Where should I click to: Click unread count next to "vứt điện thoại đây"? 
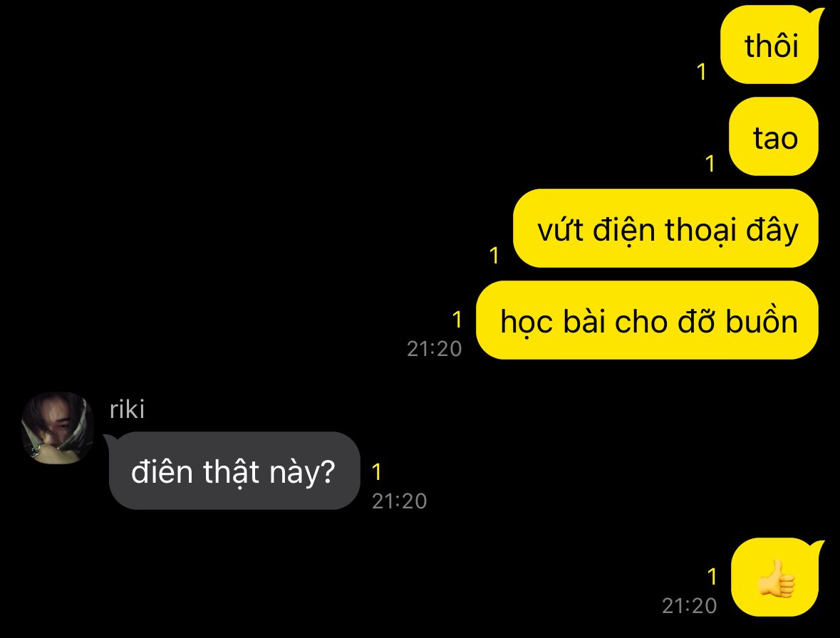coord(494,256)
